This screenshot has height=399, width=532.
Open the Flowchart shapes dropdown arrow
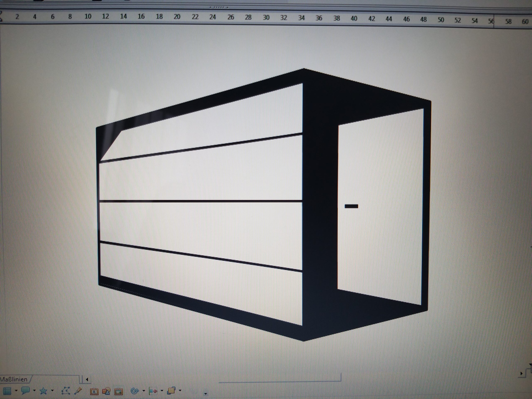[x=16, y=390]
